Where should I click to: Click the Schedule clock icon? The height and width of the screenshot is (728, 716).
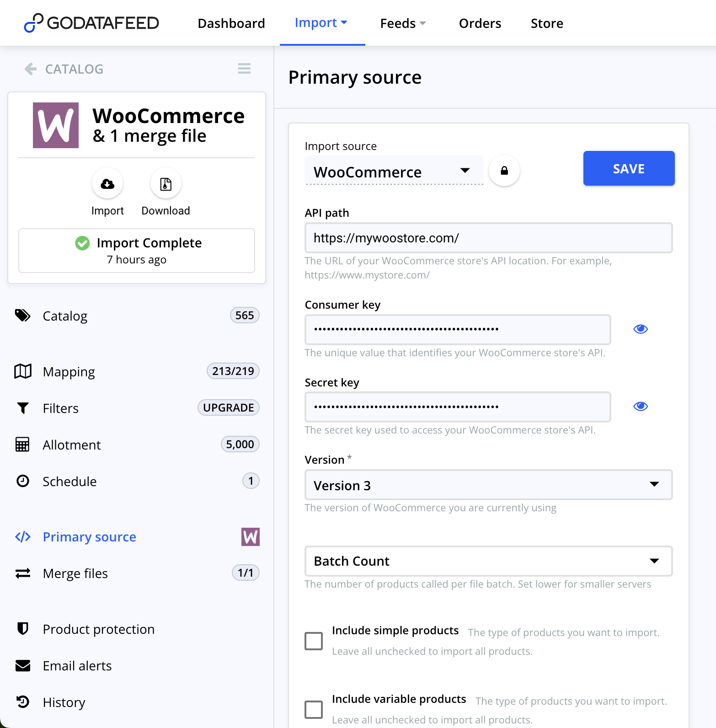tap(23, 481)
